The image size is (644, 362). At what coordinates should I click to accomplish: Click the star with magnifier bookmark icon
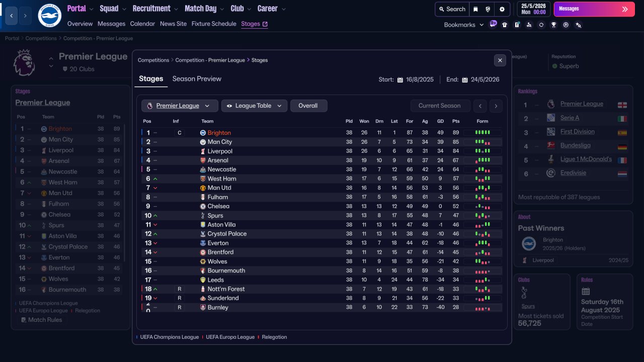click(x=578, y=25)
